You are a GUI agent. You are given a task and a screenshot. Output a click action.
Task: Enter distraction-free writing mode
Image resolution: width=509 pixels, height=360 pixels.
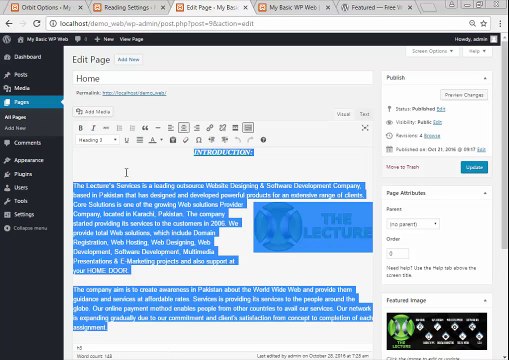(365, 128)
